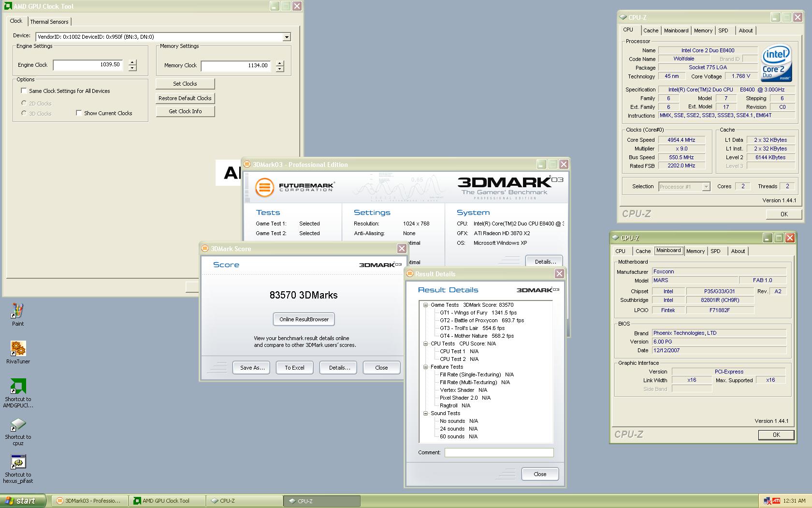This screenshot has height=508, width=812.
Task: Click Restore Default Clocks button
Action: [x=185, y=98]
